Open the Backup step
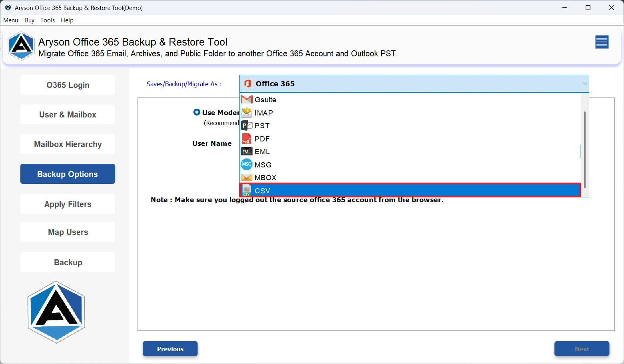The height and width of the screenshot is (364, 624). (x=68, y=262)
